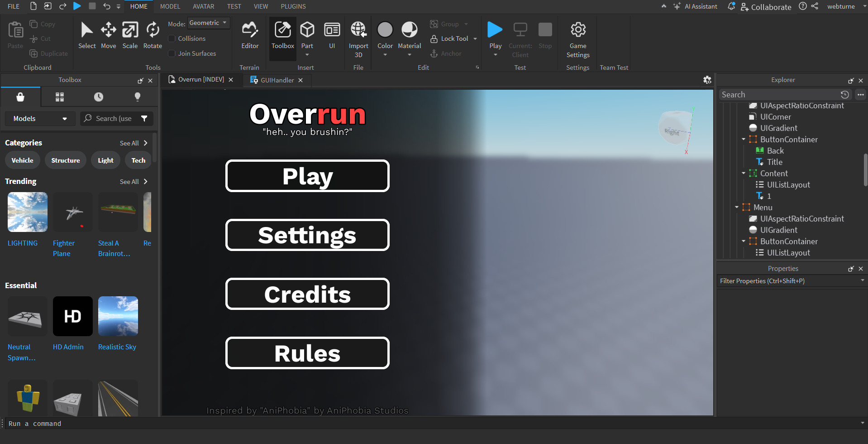Select the Back item in Explorer

[x=775, y=150]
